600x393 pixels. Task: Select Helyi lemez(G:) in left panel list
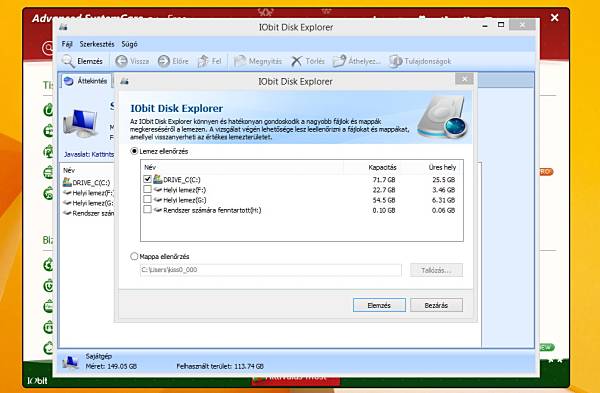click(x=88, y=203)
